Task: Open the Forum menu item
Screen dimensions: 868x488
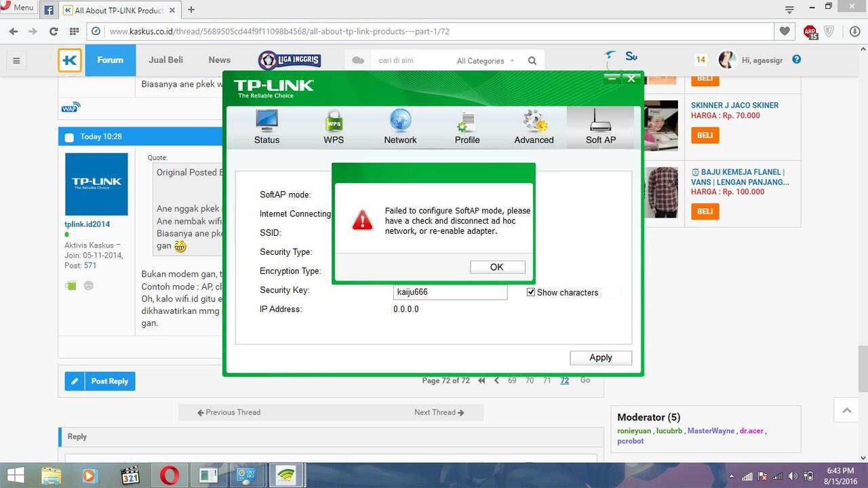Action: click(110, 60)
